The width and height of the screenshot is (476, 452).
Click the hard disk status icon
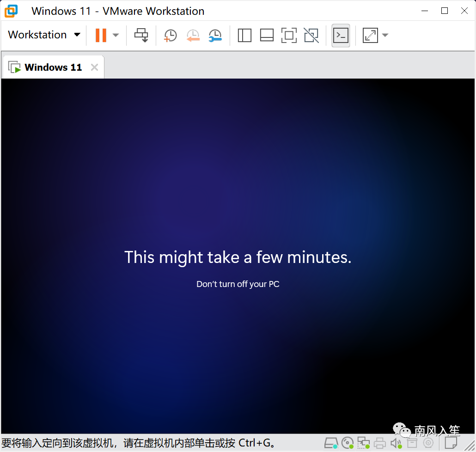pos(331,443)
